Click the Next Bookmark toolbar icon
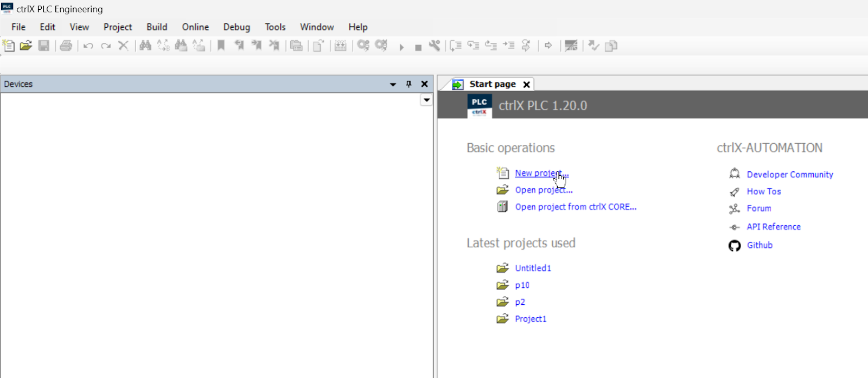The height and width of the screenshot is (378, 868). coord(256,46)
